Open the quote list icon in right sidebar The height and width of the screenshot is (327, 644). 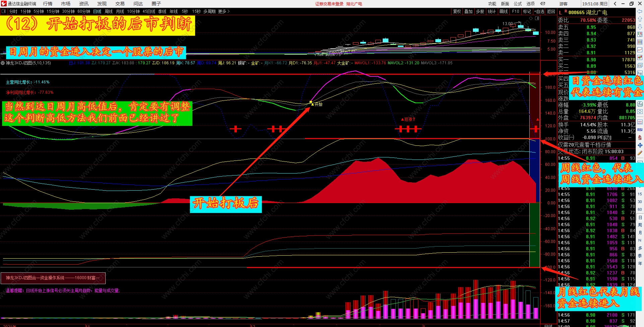pyautogui.click(x=640, y=34)
